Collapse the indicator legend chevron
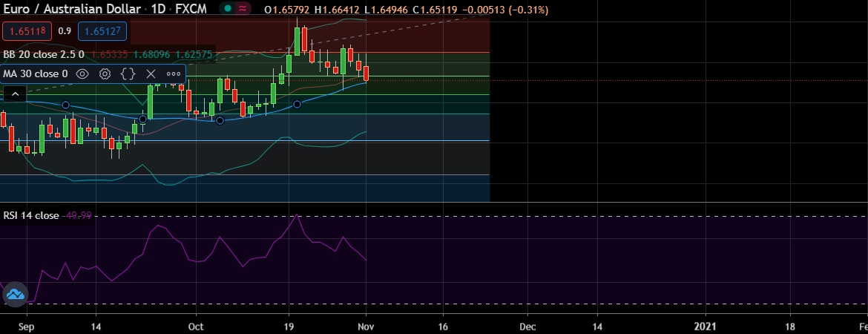868x334 pixels. point(15,94)
